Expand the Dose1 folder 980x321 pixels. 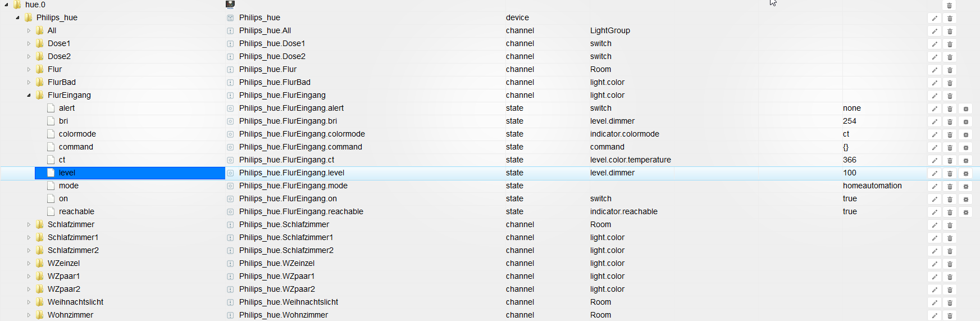pyautogui.click(x=29, y=43)
